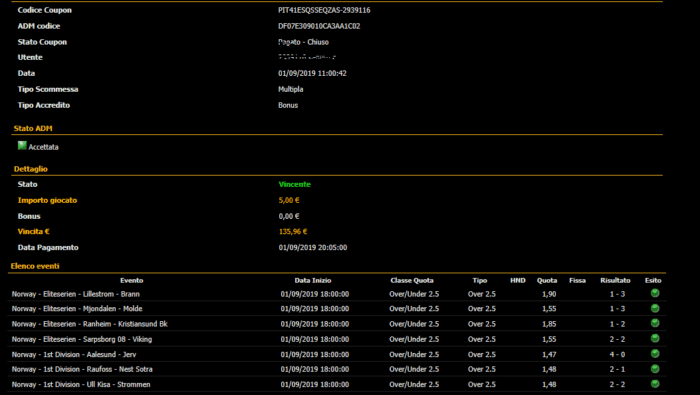The image size is (700, 395).
Task: Select the event Ull Kisa - Strommen
Action: point(81,384)
